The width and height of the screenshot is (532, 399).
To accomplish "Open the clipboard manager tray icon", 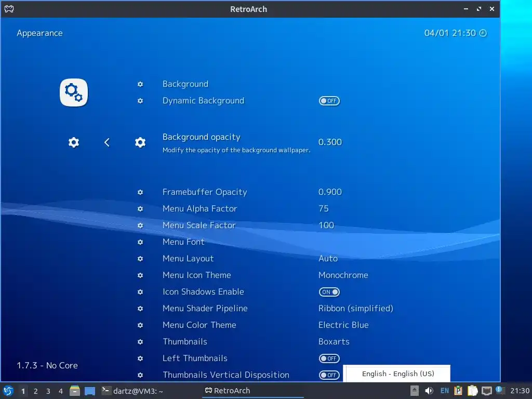I will point(458,391).
